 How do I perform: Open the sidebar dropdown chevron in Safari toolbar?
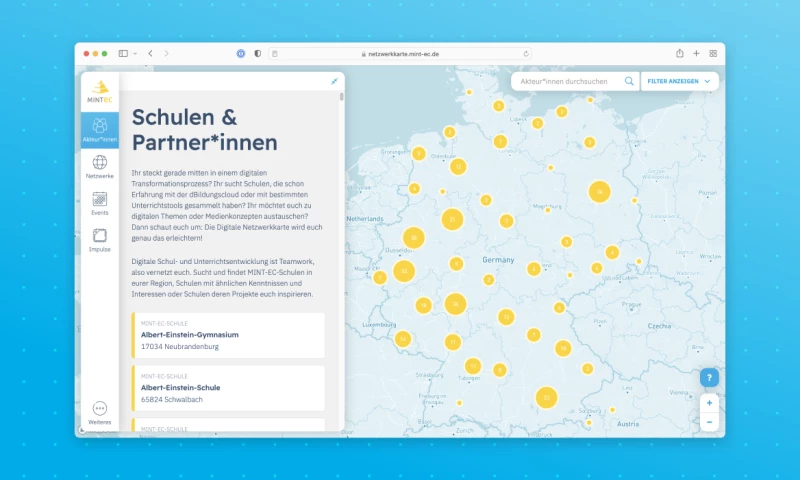point(135,54)
